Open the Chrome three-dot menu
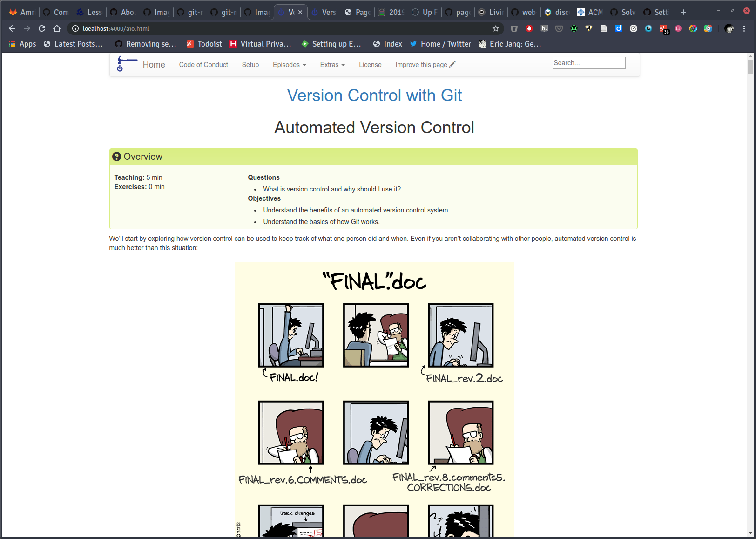The width and height of the screenshot is (756, 539). click(744, 28)
